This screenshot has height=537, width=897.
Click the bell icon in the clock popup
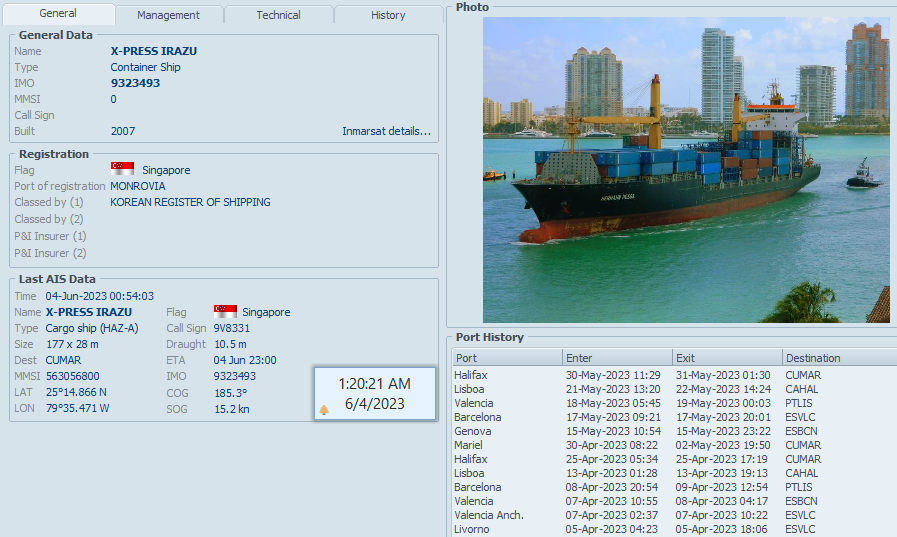324,409
